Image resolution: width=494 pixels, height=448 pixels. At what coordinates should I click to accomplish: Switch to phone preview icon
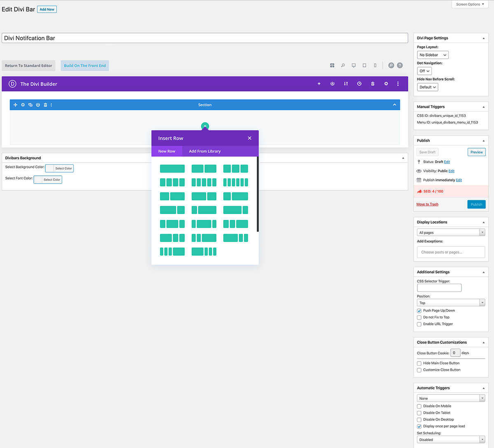click(x=375, y=65)
